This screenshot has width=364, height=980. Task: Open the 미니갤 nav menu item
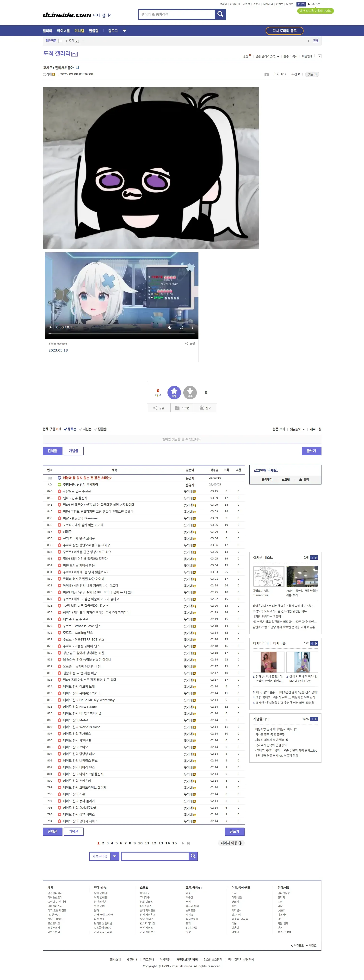click(80, 31)
